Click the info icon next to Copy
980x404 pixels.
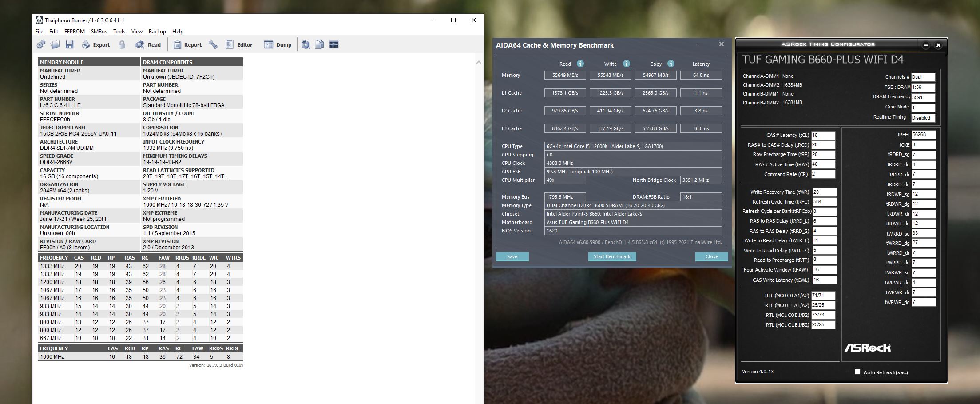[x=671, y=64]
